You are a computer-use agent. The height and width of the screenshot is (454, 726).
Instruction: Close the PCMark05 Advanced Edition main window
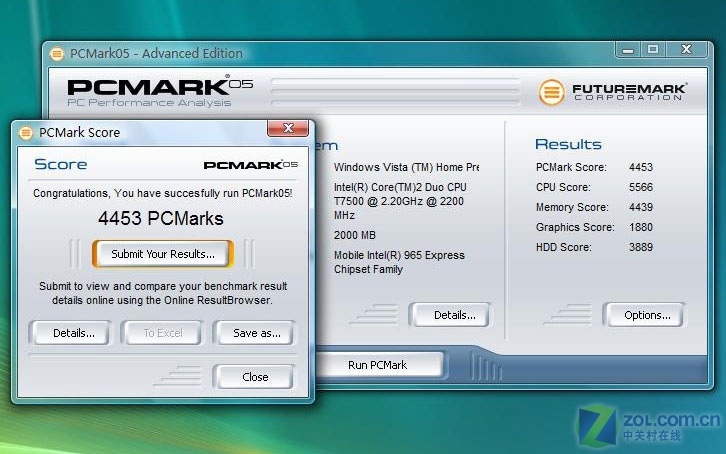click(x=687, y=50)
